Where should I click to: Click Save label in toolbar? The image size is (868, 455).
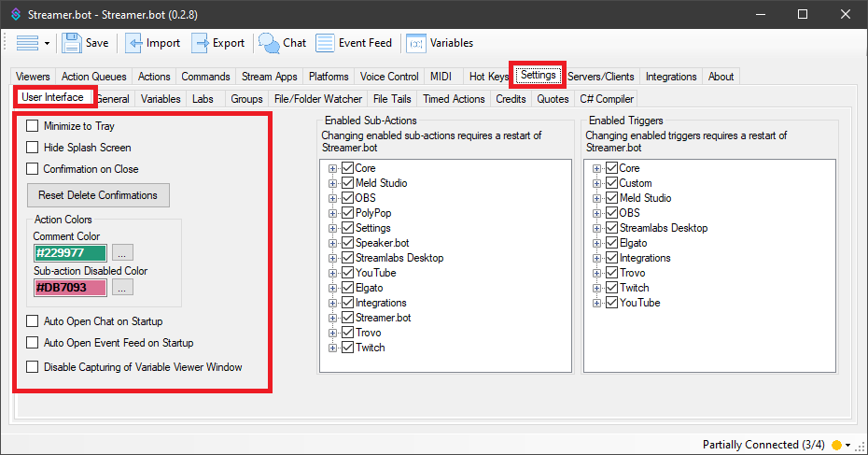click(97, 43)
